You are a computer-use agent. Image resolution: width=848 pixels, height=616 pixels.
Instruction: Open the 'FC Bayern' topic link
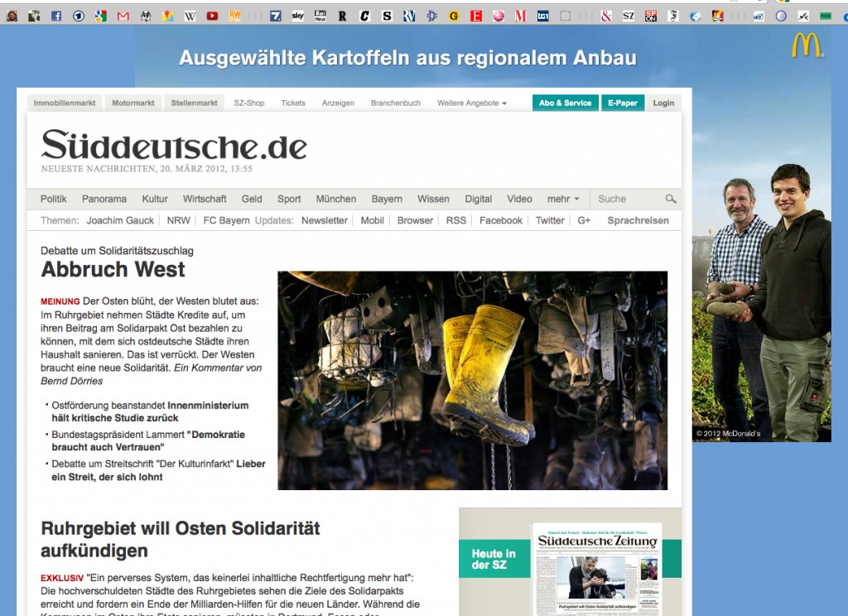[x=227, y=221]
